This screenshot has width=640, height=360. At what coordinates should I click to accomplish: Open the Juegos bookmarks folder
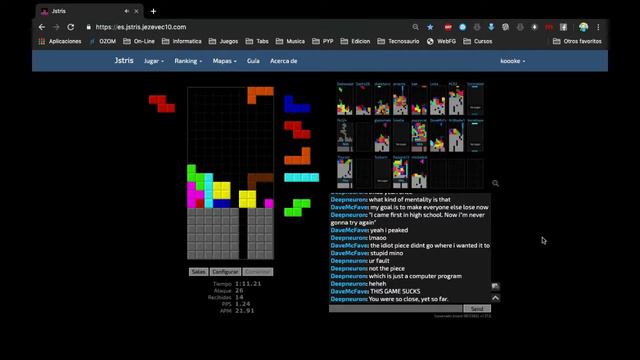pos(223,41)
